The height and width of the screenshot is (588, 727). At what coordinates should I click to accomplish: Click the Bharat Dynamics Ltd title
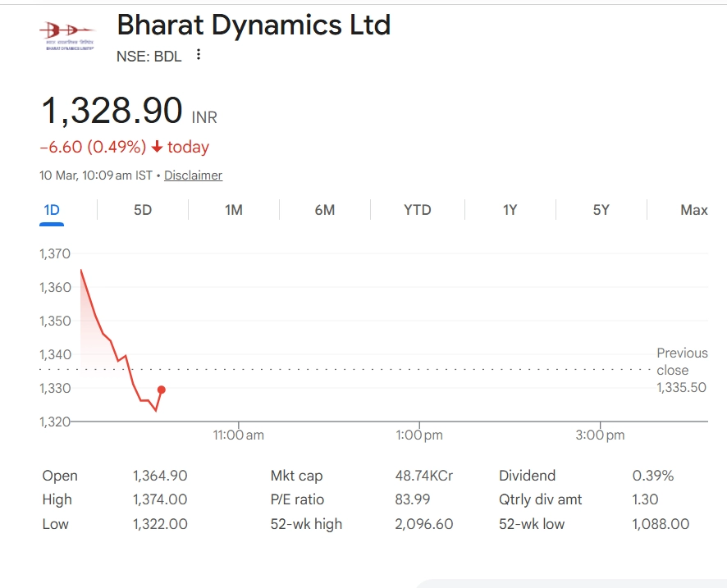(254, 25)
